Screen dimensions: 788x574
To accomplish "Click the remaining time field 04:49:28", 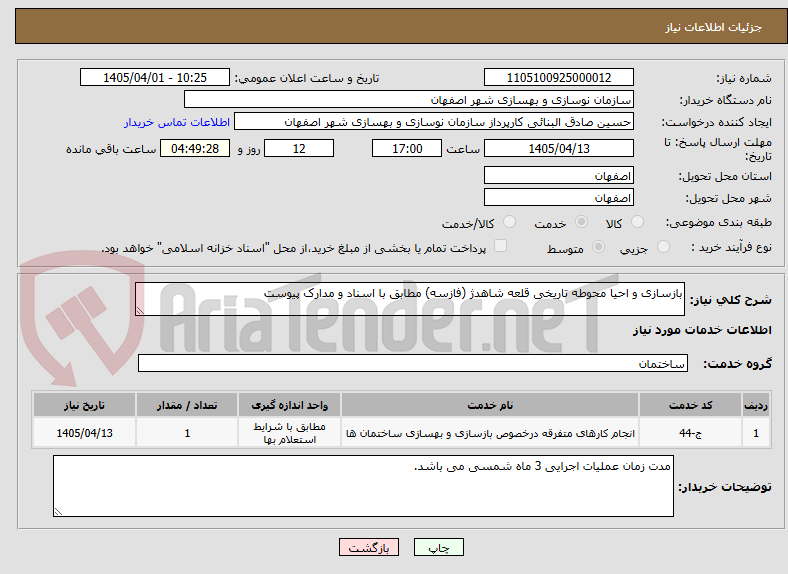I will 195,148.
